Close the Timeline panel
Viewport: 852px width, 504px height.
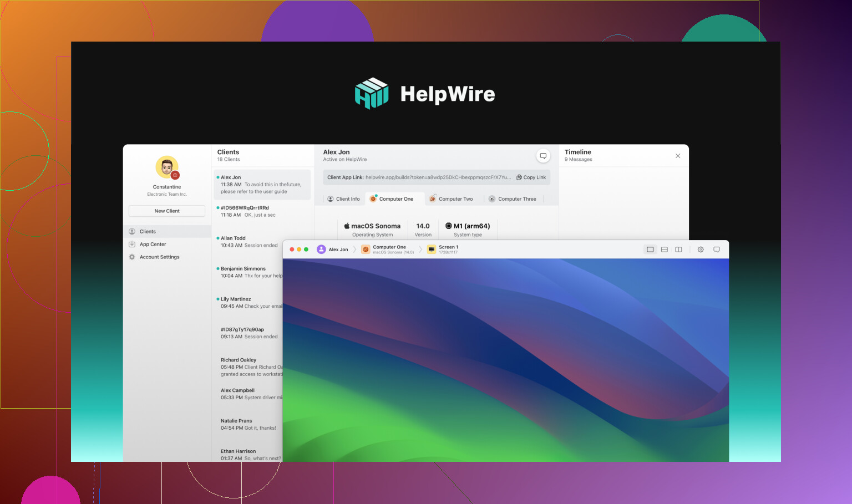tap(678, 156)
